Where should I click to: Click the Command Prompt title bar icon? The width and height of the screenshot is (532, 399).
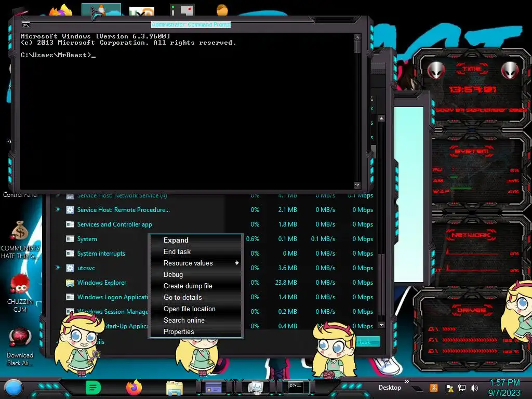click(x=26, y=25)
